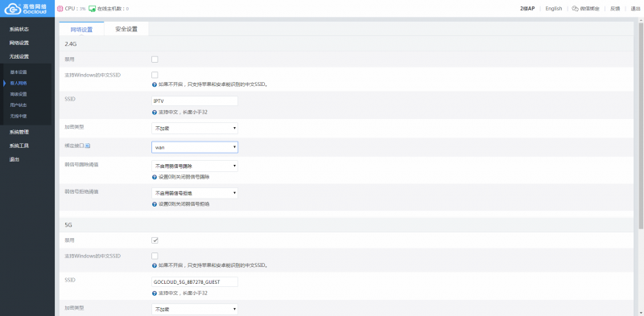Switch to the 安全设置 tab
The height and width of the screenshot is (316, 644).
point(126,29)
